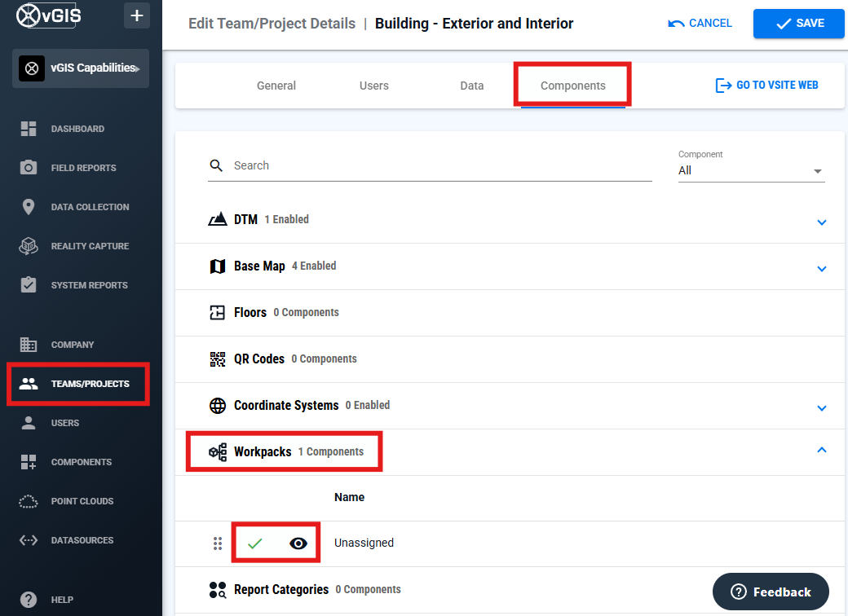
Task: Open Dashboard from the sidebar menu
Action: pos(78,129)
